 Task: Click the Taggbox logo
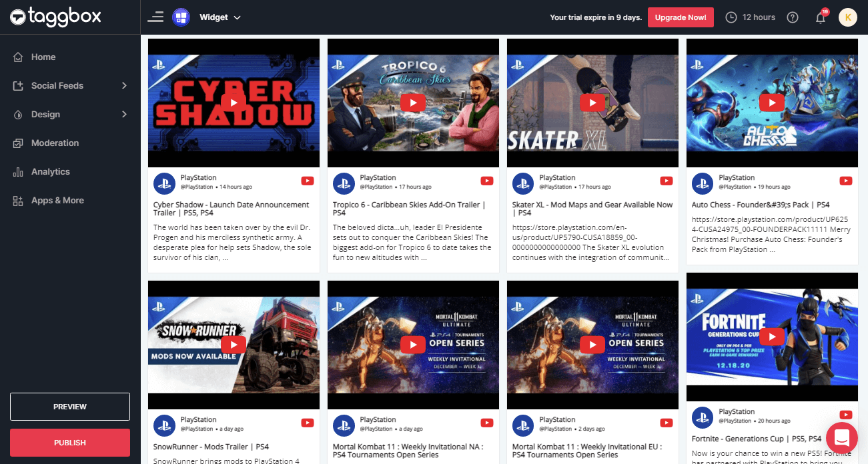tap(55, 17)
